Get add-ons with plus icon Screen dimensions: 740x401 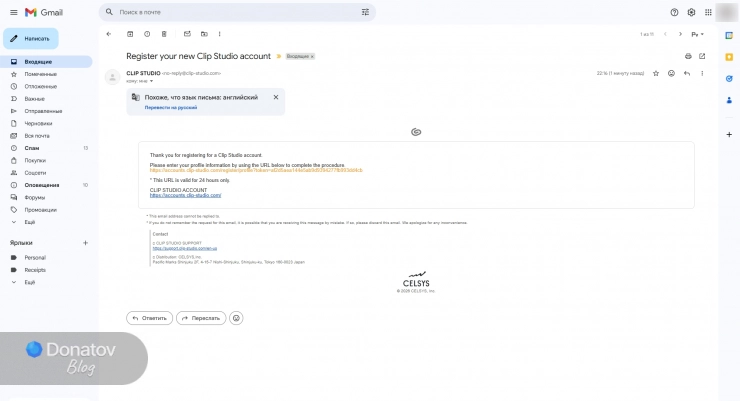click(x=729, y=134)
